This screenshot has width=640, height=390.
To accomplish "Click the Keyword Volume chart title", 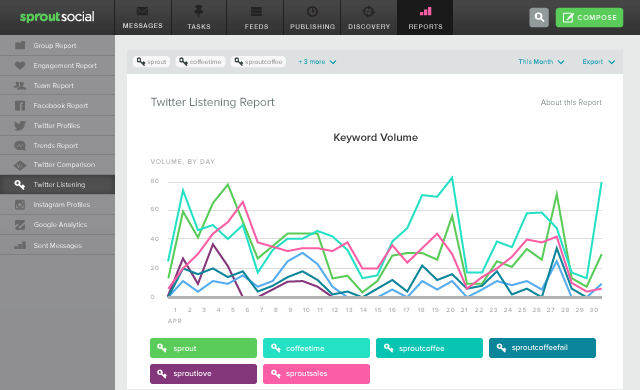I will (x=376, y=137).
